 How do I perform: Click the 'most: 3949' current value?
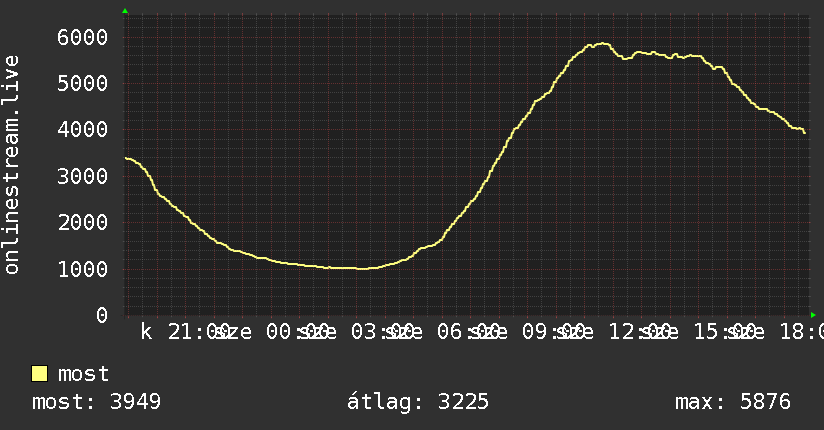(96, 402)
